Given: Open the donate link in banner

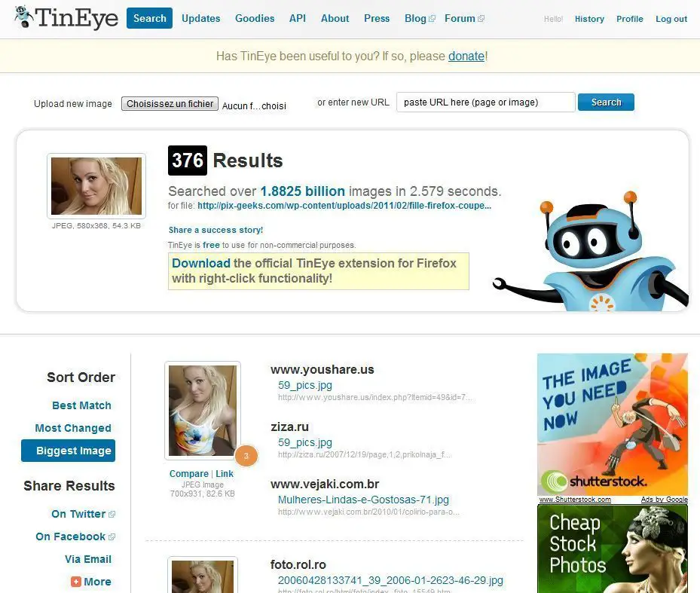Looking at the screenshot, I should pos(466,57).
